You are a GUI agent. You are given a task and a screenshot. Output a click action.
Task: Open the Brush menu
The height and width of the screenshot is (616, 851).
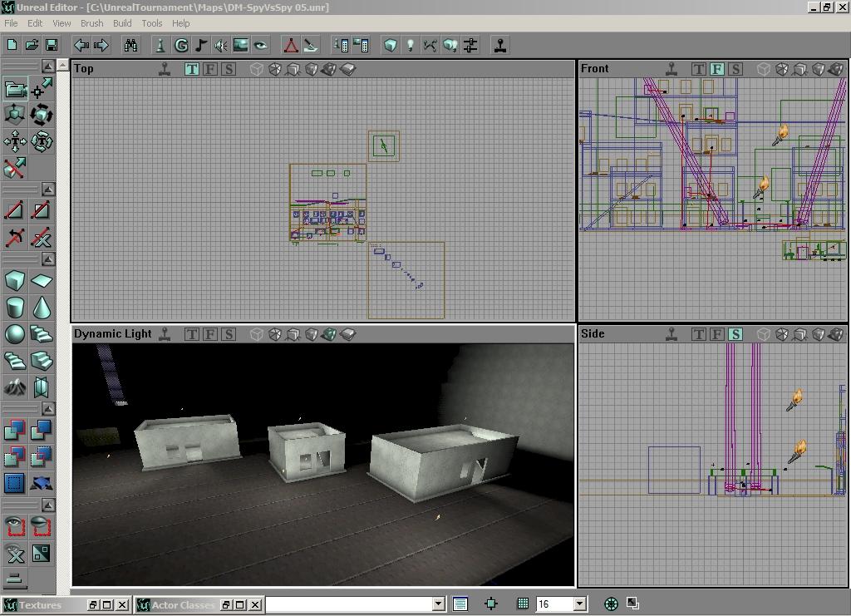[91, 23]
